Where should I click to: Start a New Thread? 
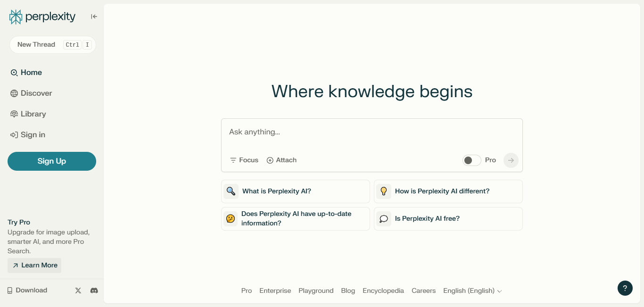(x=53, y=45)
